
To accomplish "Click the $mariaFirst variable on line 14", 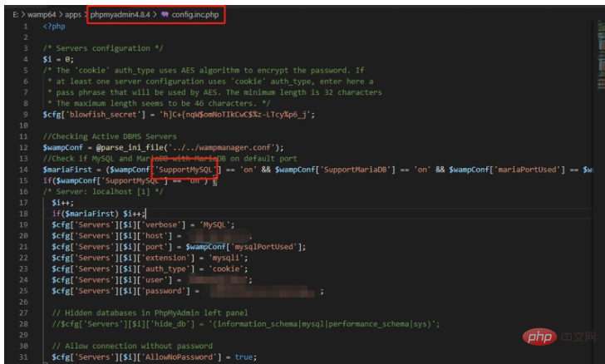I will (67, 170).
